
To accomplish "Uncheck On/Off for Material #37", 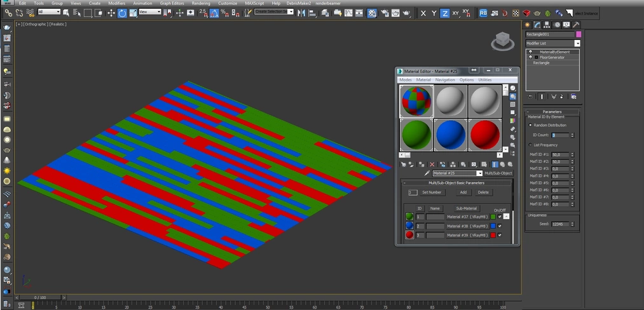I will pos(500,217).
